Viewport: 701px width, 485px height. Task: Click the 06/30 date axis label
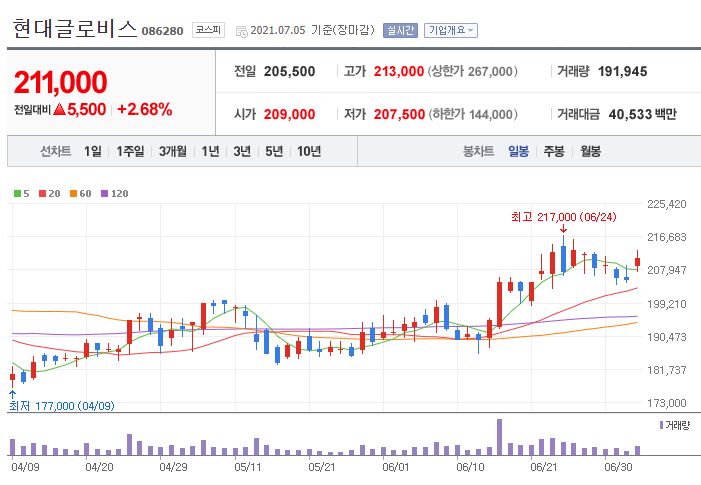618,467
